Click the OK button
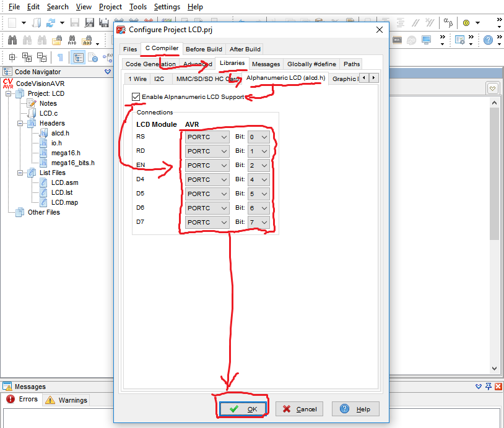Image resolution: width=504 pixels, height=428 pixels. pyautogui.click(x=242, y=409)
